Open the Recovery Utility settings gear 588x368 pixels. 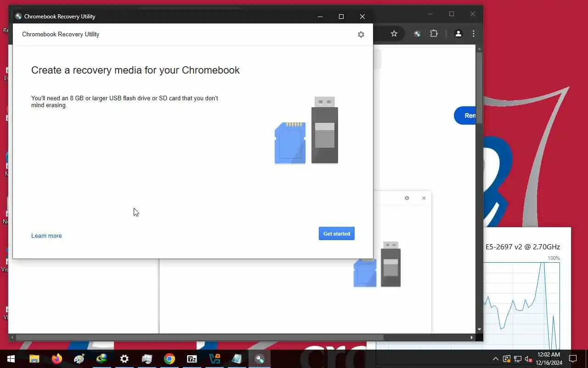click(361, 34)
